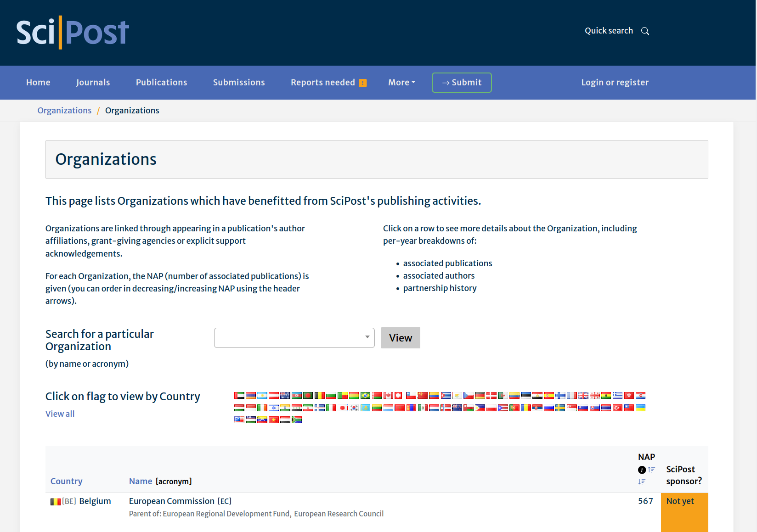
Task: Open the Organization search dropdown
Action: (x=294, y=338)
